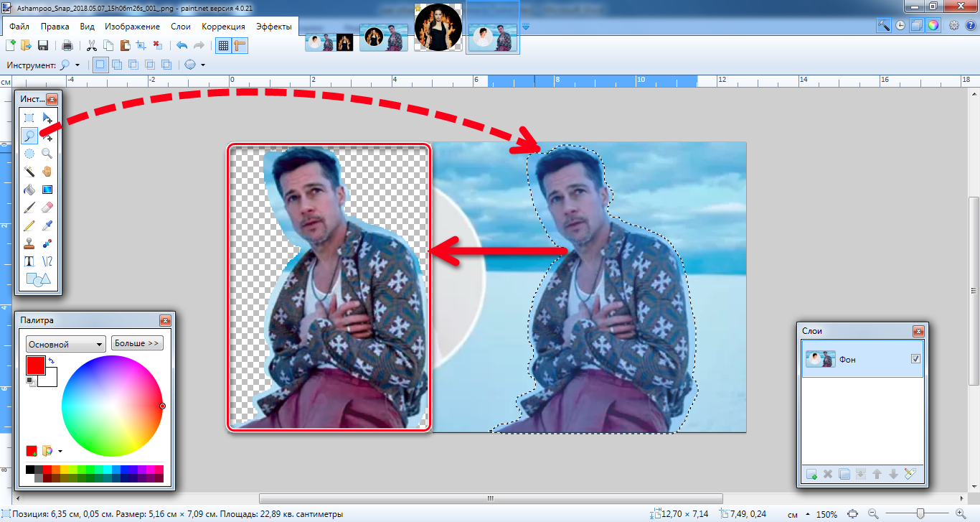980x522 pixels.
Task: Open selection clipping mode dropdown
Action: point(195,65)
